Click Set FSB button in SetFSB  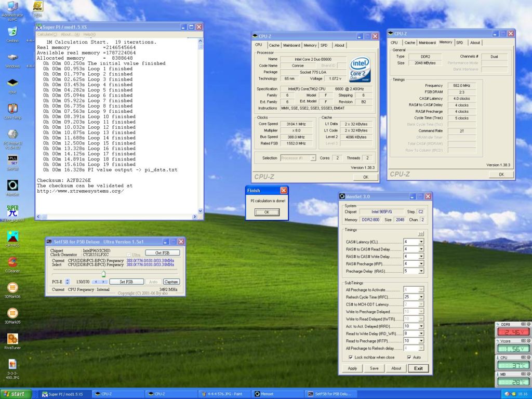126,282
